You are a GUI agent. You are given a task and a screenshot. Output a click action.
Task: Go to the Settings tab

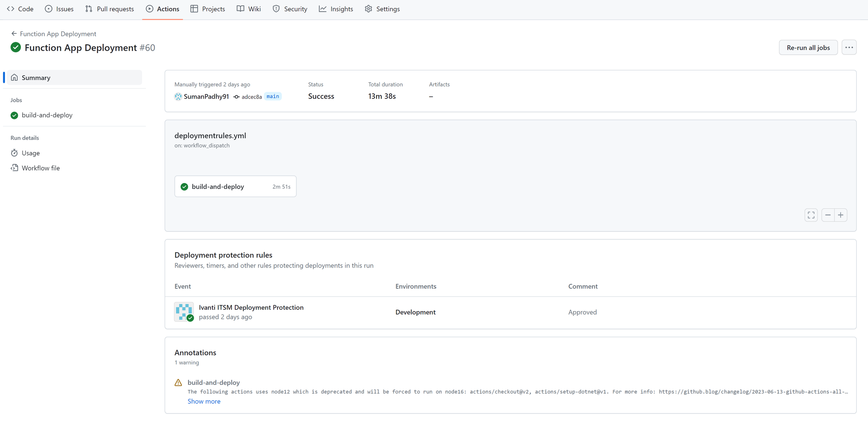(x=382, y=9)
